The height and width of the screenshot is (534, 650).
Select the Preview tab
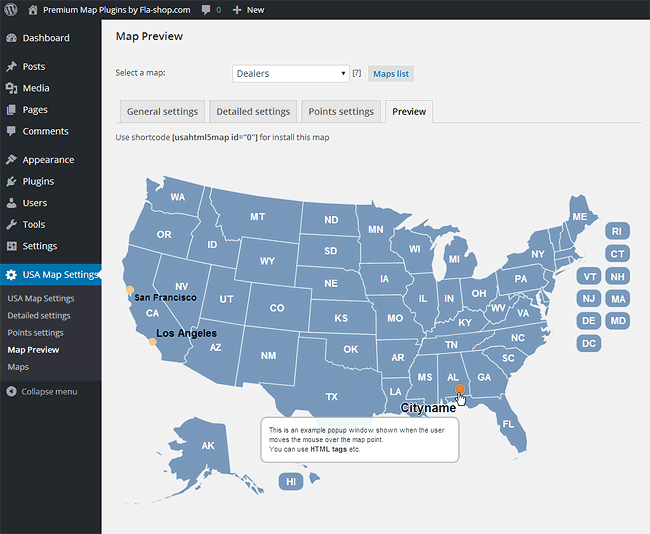(x=409, y=111)
